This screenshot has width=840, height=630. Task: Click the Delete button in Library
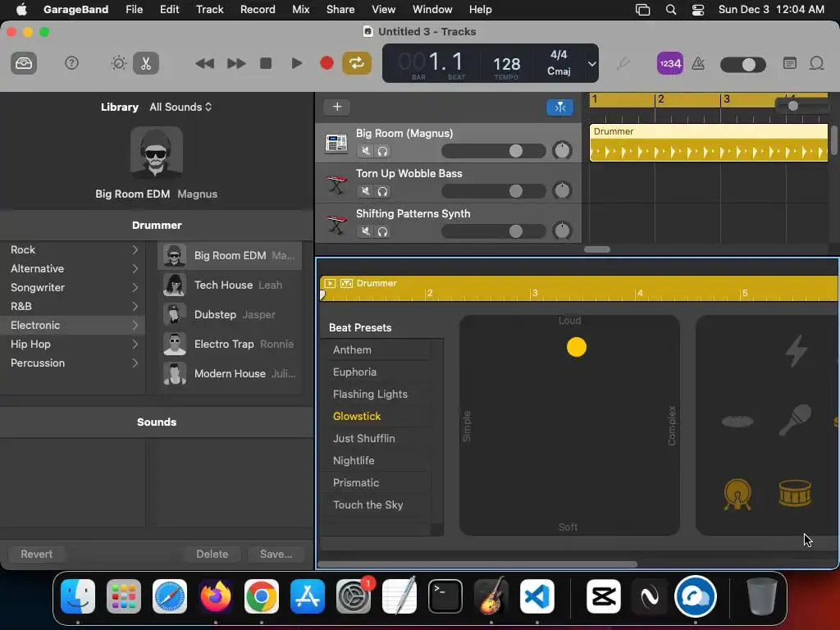[212, 554]
